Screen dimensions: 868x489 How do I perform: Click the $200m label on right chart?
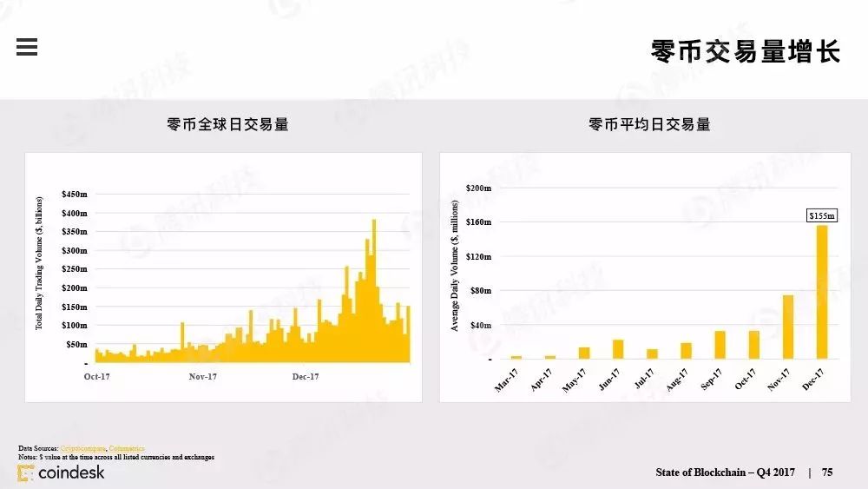point(478,188)
